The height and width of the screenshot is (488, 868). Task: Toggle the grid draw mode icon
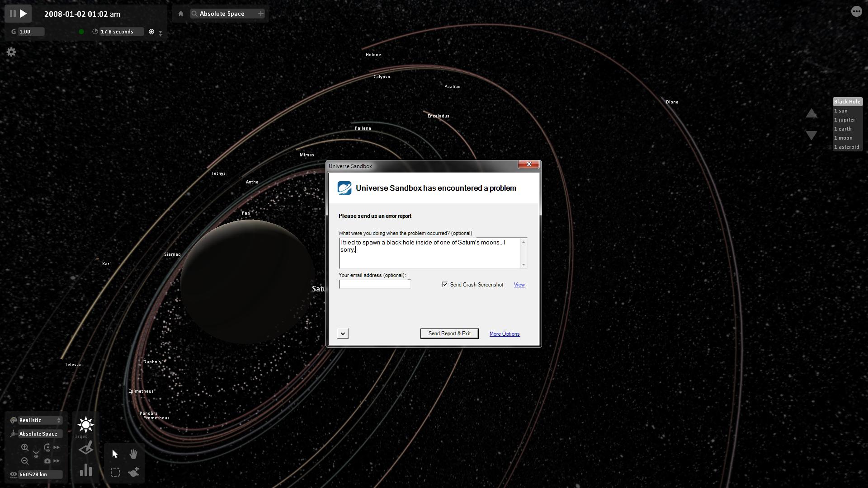[85, 448]
